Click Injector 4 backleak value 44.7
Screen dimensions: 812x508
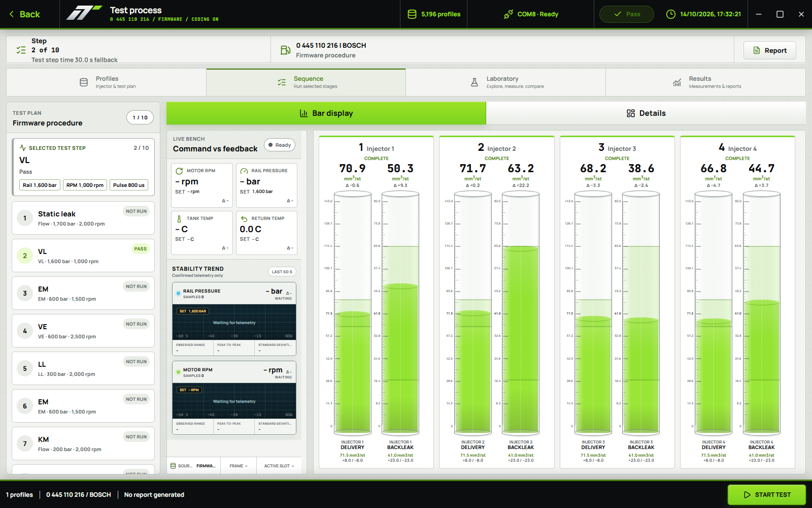(762, 168)
